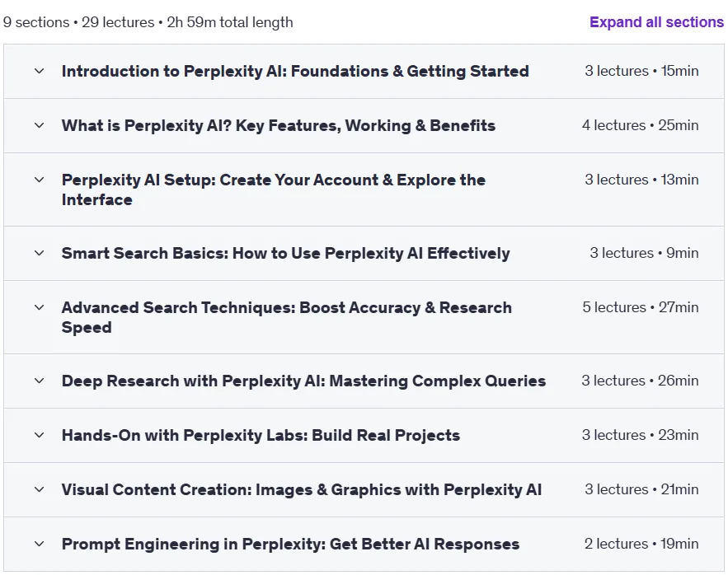Expand chevron for Hands-On with Perplexity Labs
Image resolution: width=728 pixels, height=575 pixels.
40,435
